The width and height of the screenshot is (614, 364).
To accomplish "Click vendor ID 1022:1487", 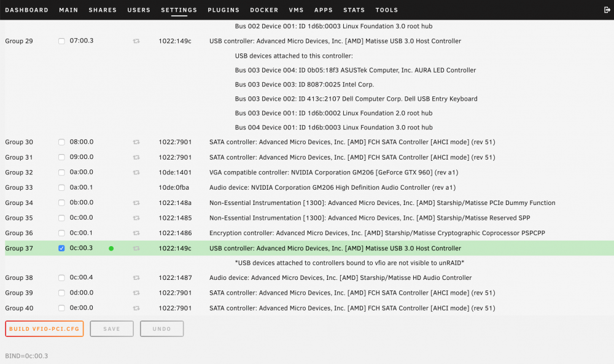I will [175, 278].
